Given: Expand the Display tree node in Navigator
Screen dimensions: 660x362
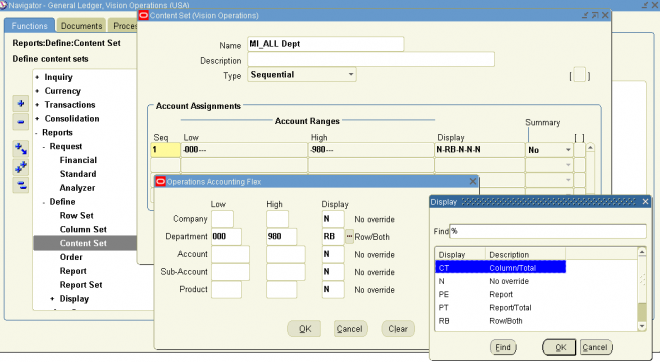Looking at the screenshot, I should click(52, 298).
